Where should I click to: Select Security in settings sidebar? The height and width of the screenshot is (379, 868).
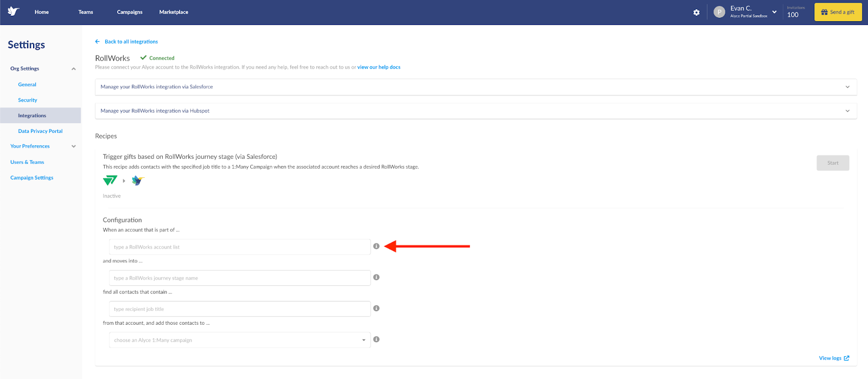click(x=28, y=100)
